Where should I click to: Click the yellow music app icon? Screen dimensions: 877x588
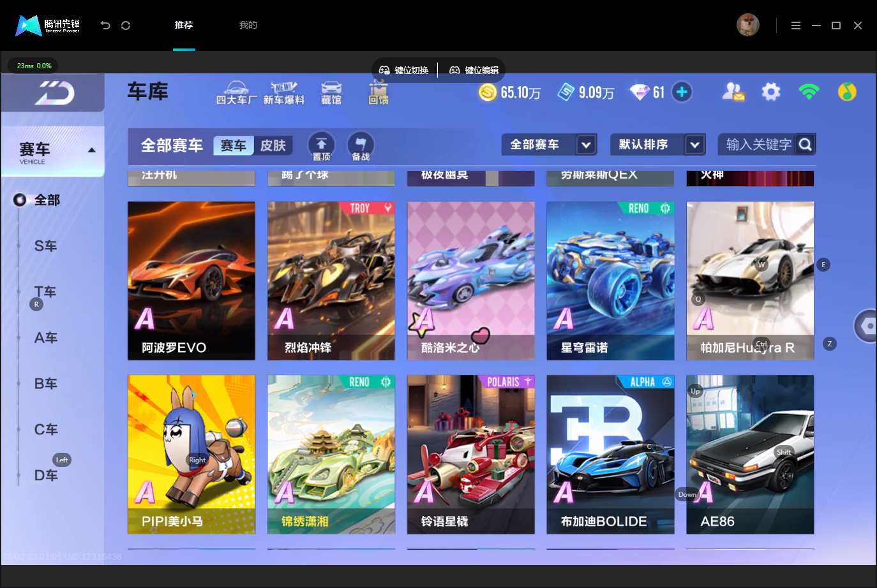tap(847, 92)
